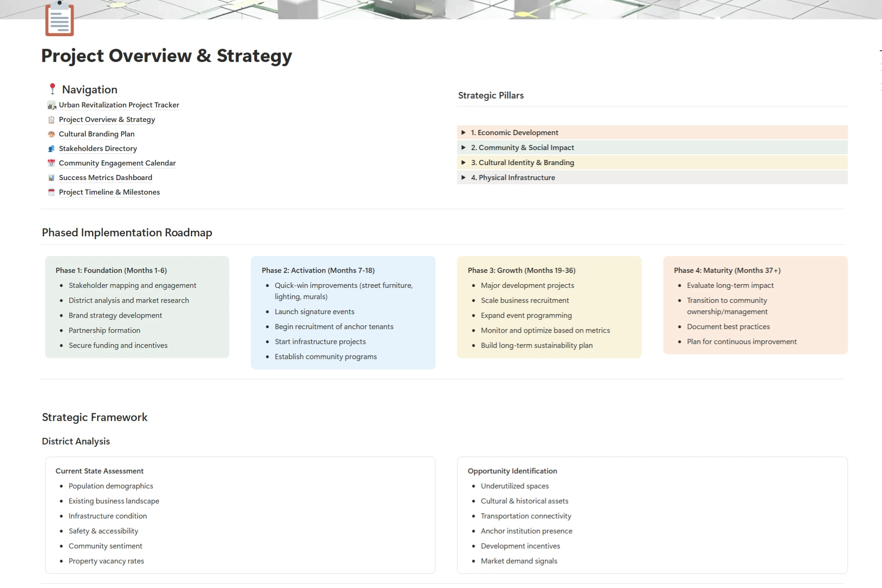882x588 pixels.
Task: Click the calendar icon beside Project Timeline & Milestones
Action: (x=52, y=193)
